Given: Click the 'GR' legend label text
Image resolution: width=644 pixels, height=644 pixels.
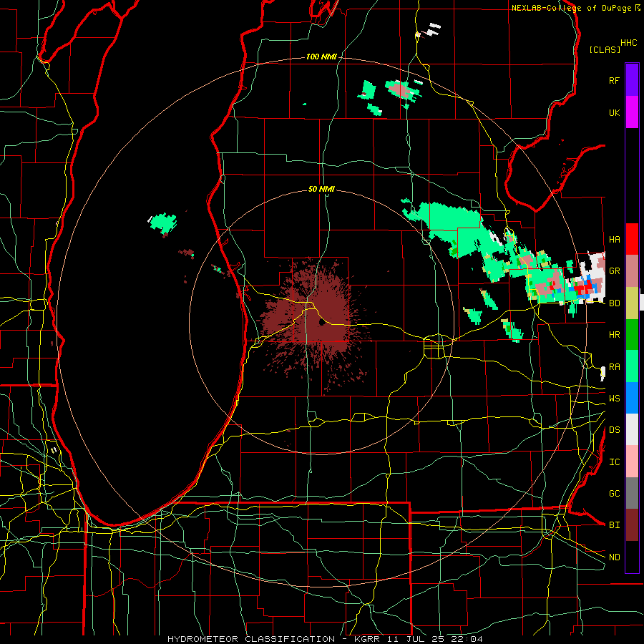Looking at the screenshot, I should (615, 271).
